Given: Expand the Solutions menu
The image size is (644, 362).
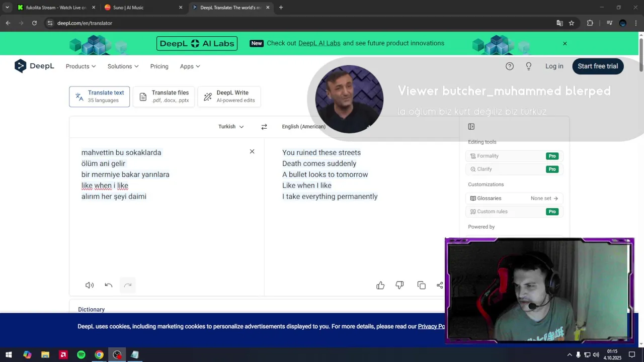Looking at the screenshot, I should coord(123,66).
